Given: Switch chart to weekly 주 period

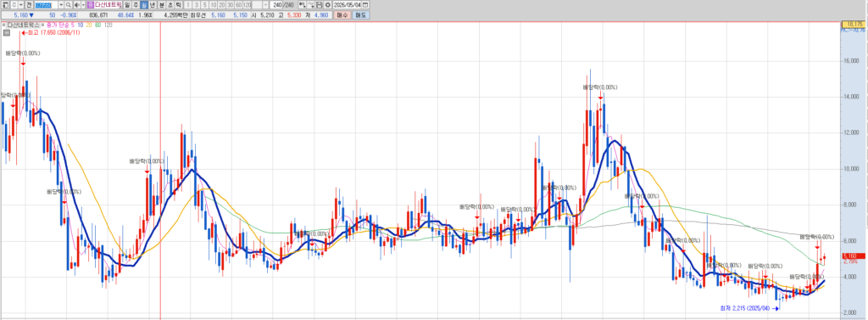Looking at the screenshot, I should tap(136, 5).
